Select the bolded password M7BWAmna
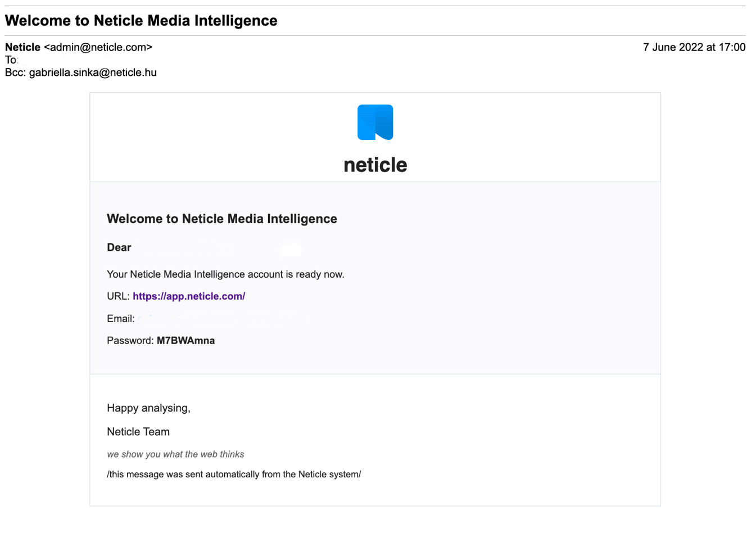The height and width of the screenshot is (560, 747). pos(185,340)
